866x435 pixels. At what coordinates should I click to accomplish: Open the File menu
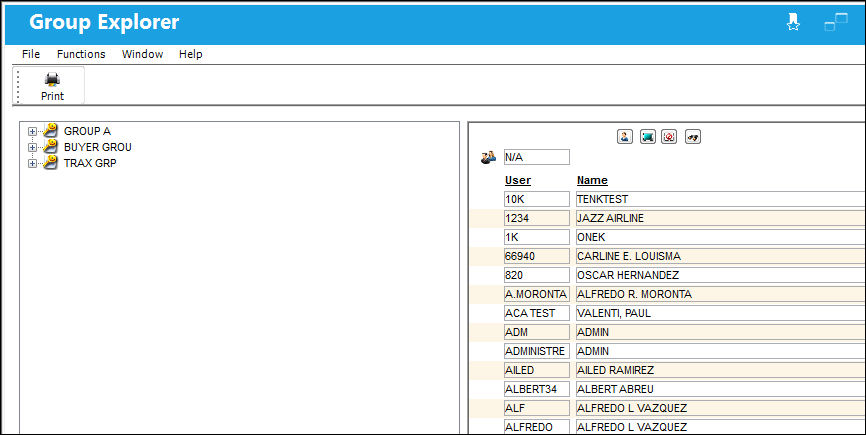[x=31, y=54]
